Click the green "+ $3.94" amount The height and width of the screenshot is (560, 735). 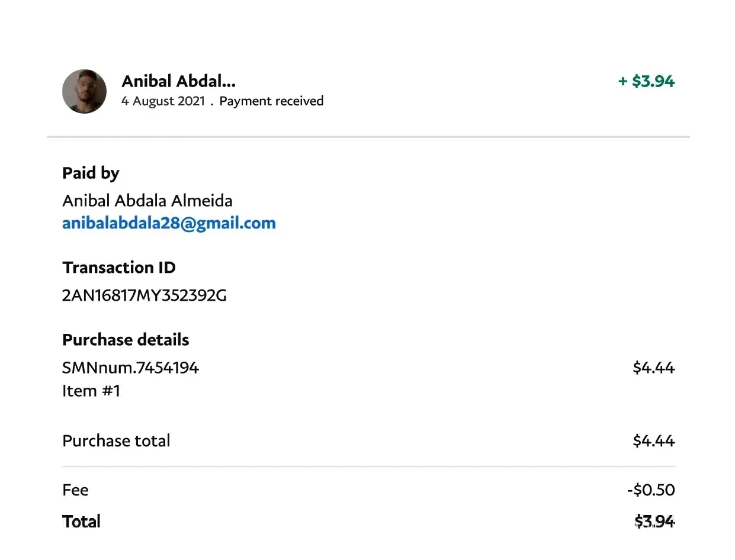click(x=646, y=81)
